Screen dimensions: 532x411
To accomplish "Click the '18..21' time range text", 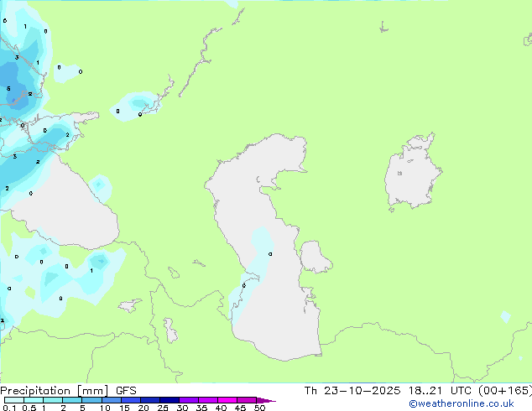I will point(425,391).
